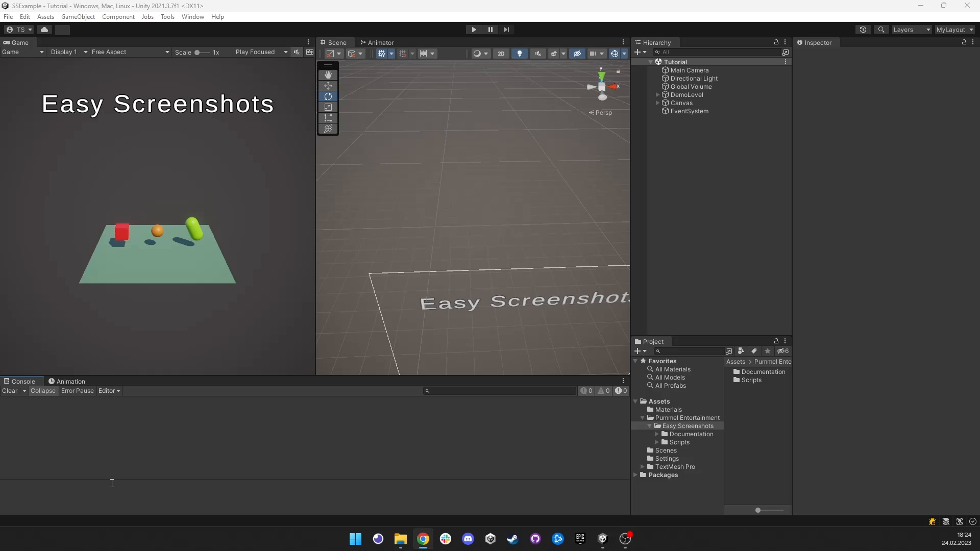Click Hierarchy search field

pos(716,52)
